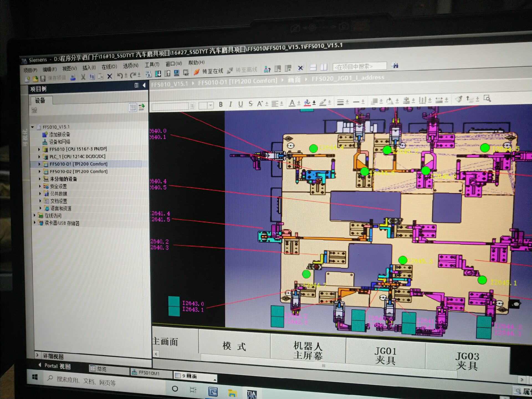The image size is (532, 399).
Task: Click the Cut scissors icon
Action: (x=83, y=77)
